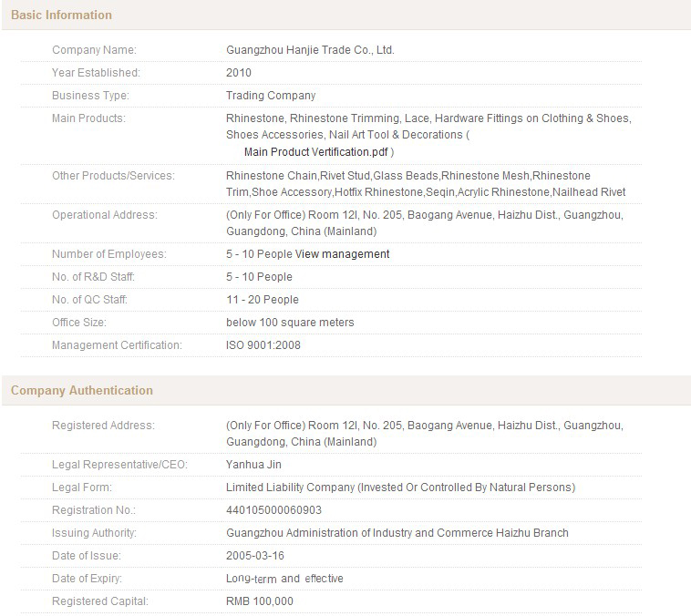
Task: Select the Basic Information section heading
Action: [61, 15]
